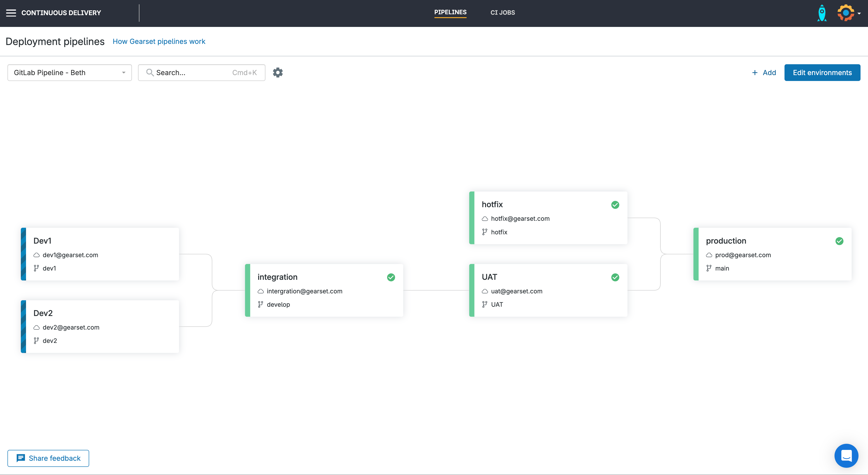868x475 pixels.
Task: Open the Gearset gear logo account menu
Action: coord(846,13)
